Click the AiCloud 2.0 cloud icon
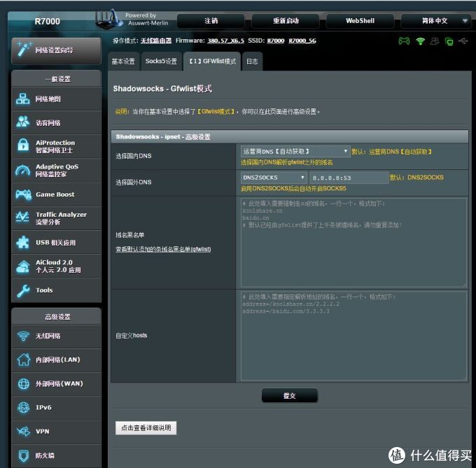Viewport: 476px width, 468px height. (23, 267)
